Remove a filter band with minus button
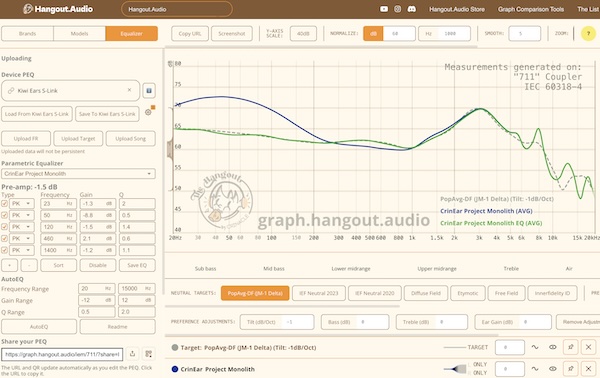 (x=29, y=265)
